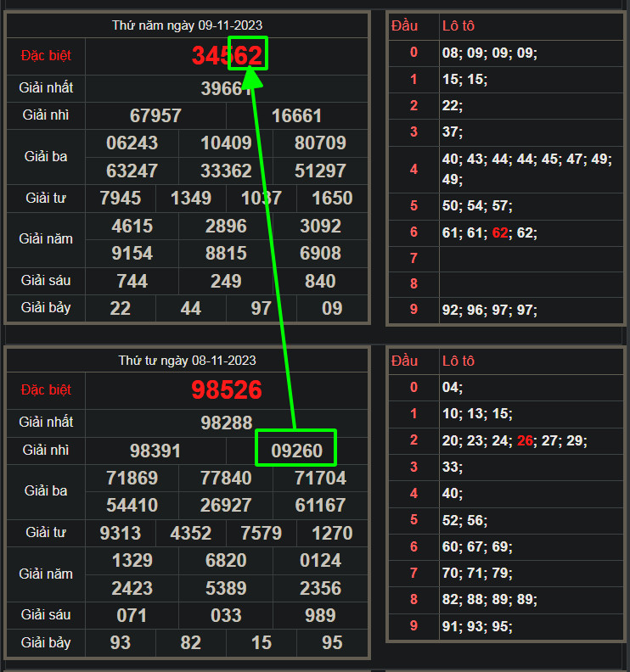Click the header Thứ năm ngày 09-11-2023
The height and width of the screenshot is (672, 630).
[x=187, y=25]
